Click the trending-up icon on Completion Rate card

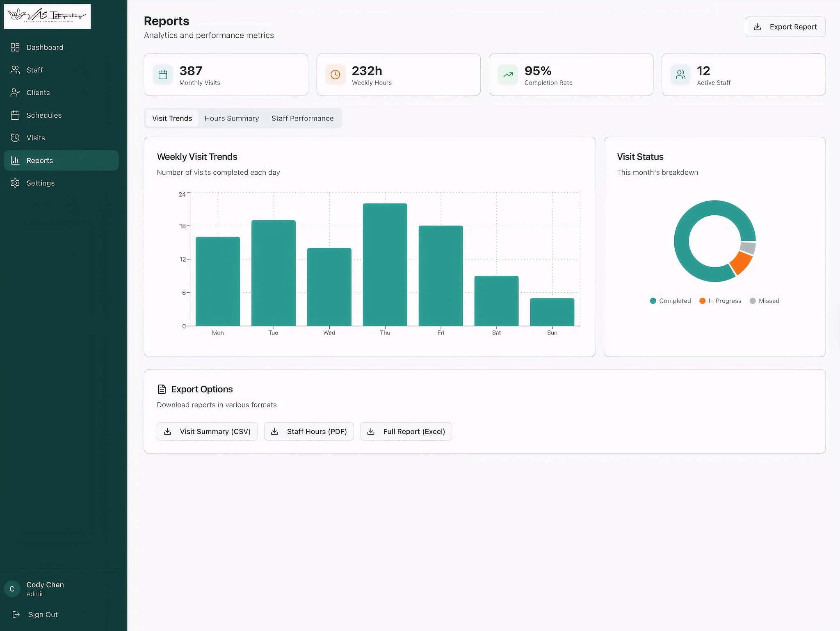pyautogui.click(x=508, y=75)
